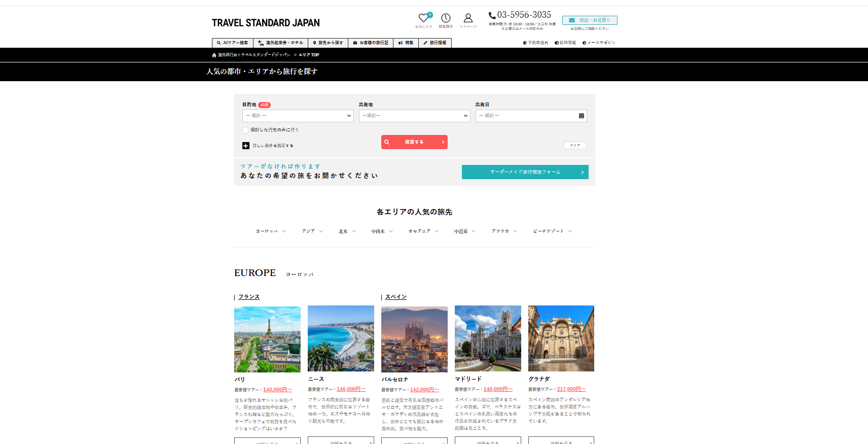Click the envelope icon on 相談・お見積り
The width and height of the screenshot is (868, 444).
(572, 20)
